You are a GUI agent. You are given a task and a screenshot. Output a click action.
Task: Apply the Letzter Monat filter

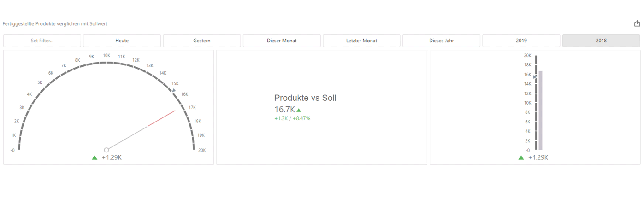click(x=361, y=41)
